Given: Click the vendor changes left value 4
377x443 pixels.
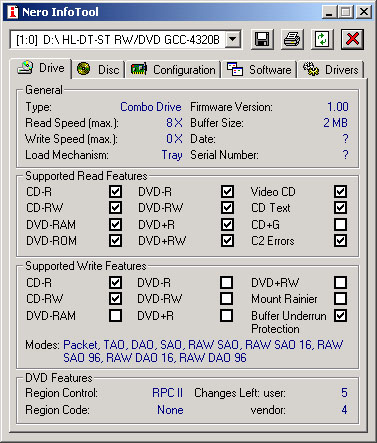Looking at the screenshot, I should click(344, 410).
